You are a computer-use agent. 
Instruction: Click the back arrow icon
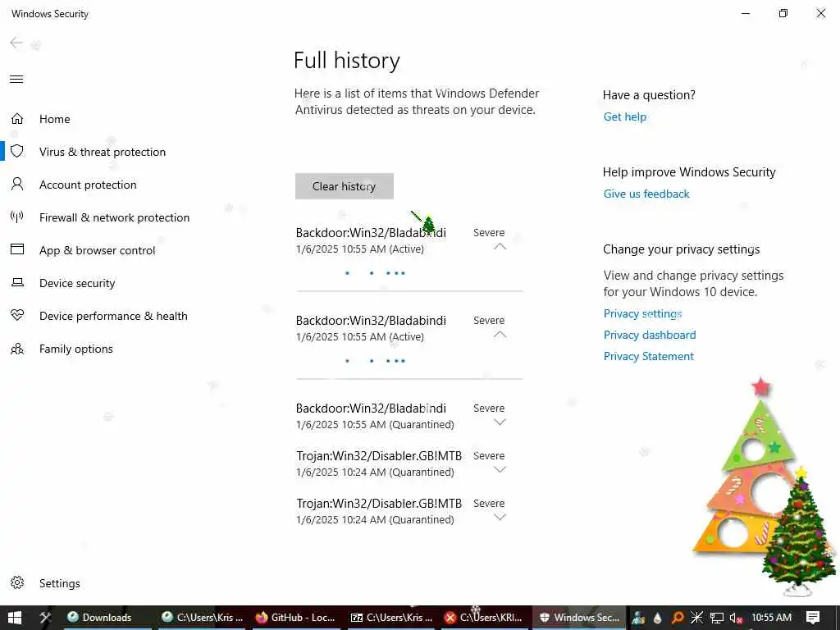click(16, 43)
